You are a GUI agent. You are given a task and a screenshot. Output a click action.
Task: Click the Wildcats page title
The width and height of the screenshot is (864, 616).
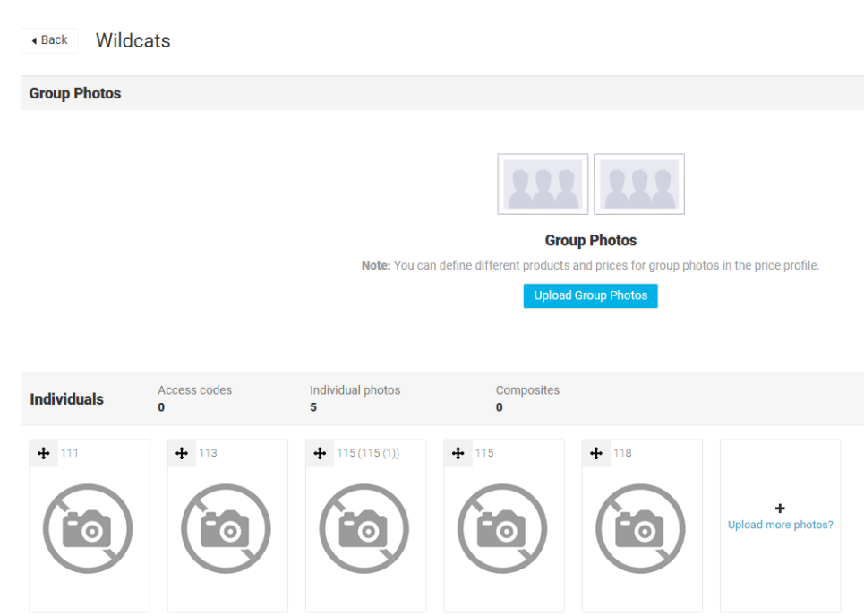133,41
